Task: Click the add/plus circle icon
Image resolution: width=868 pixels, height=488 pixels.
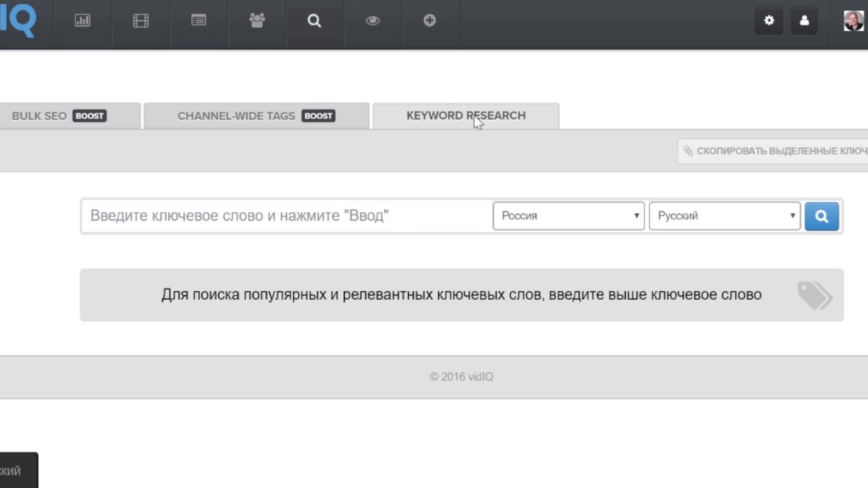Action: (429, 20)
